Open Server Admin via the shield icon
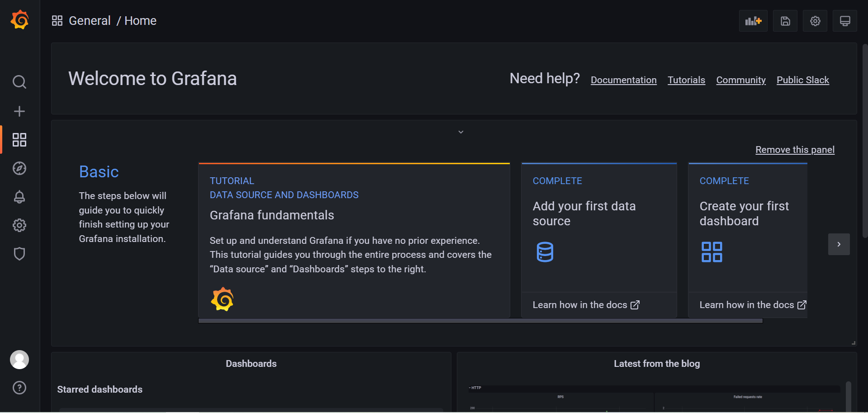868x413 pixels. 19,254
